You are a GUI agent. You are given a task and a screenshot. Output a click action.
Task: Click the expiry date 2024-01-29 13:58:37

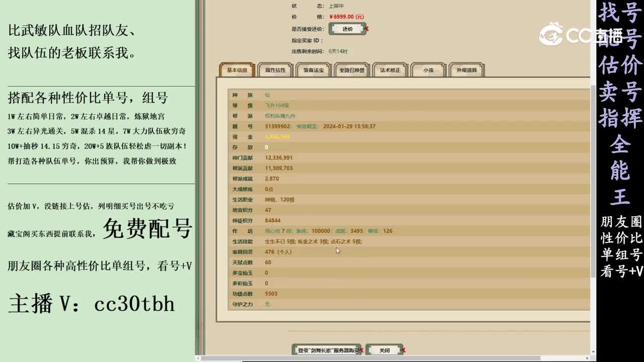349,126
